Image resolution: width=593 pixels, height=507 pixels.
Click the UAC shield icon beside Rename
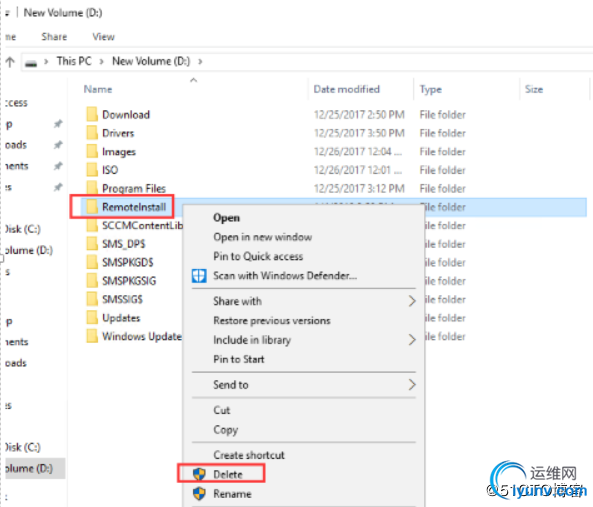tap(199, 493)
